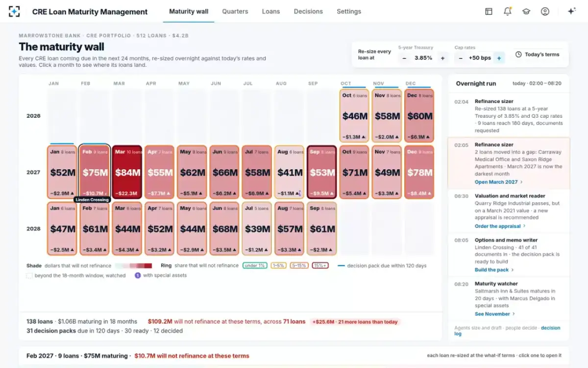Decrease the Cap rates adjustment
Viewport: 588px width, 368px height.
[x=461, y=58]
